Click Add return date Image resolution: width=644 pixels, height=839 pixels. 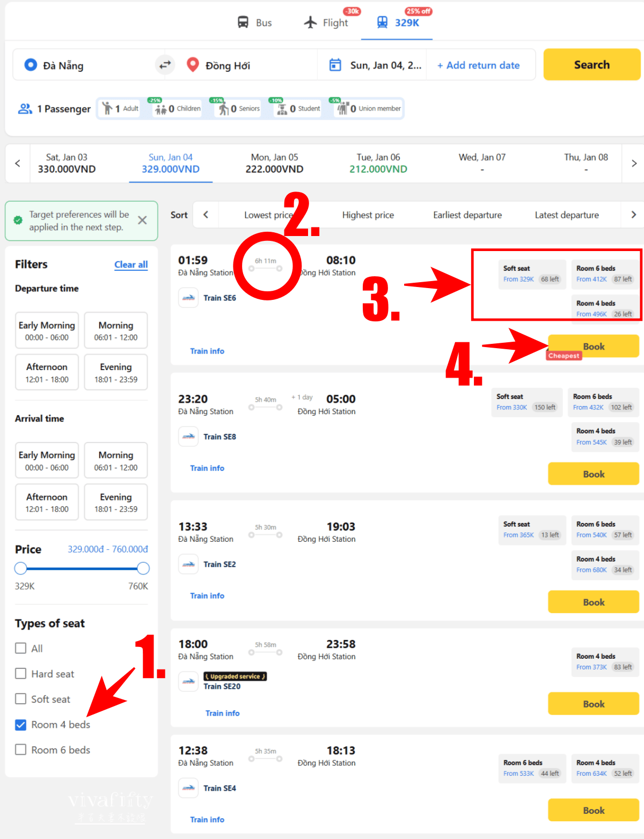tap(478, 65)
